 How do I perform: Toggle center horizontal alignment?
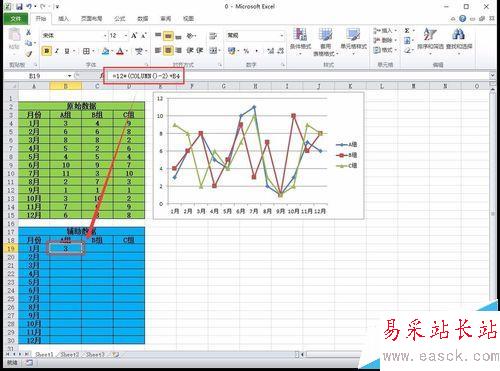(168, 51)
